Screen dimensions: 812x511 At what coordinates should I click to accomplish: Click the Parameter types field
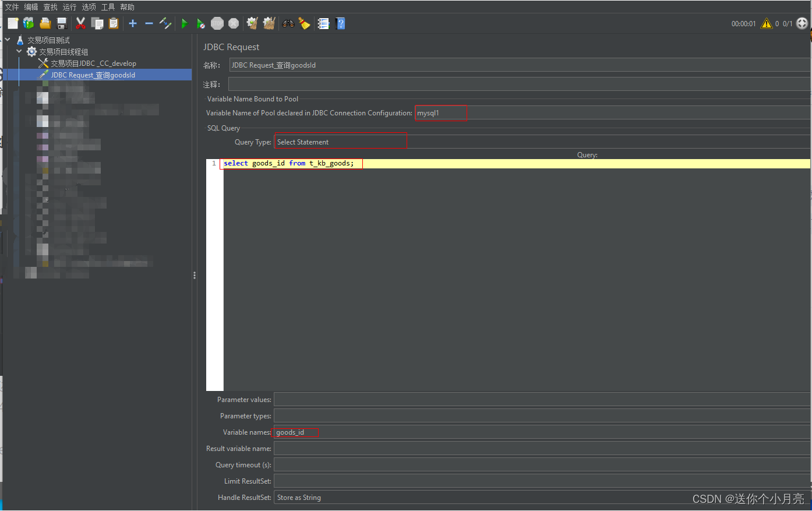pos(542,415)
